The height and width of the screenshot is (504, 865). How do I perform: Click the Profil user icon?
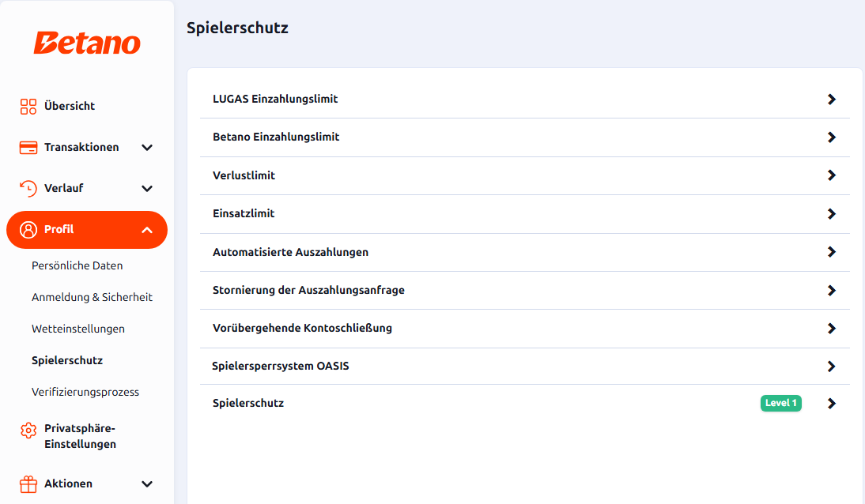click(28, 230)
